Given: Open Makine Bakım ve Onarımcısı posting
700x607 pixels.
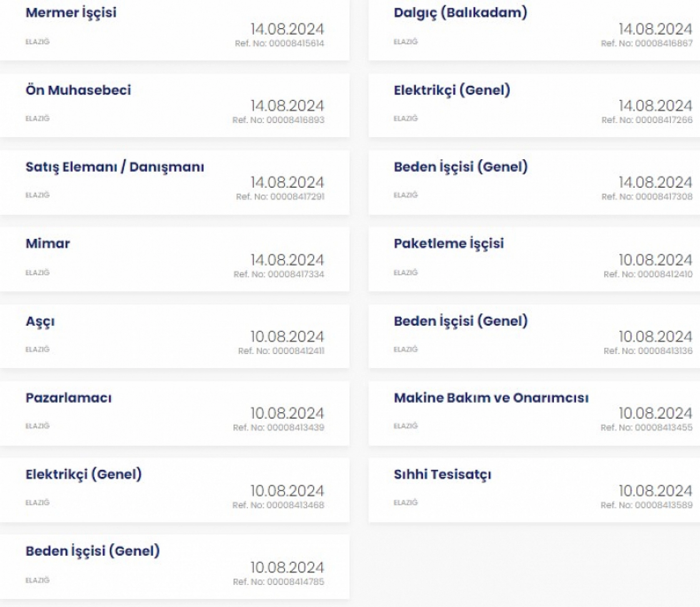Looking at the screenshot, I should [491, 398].
